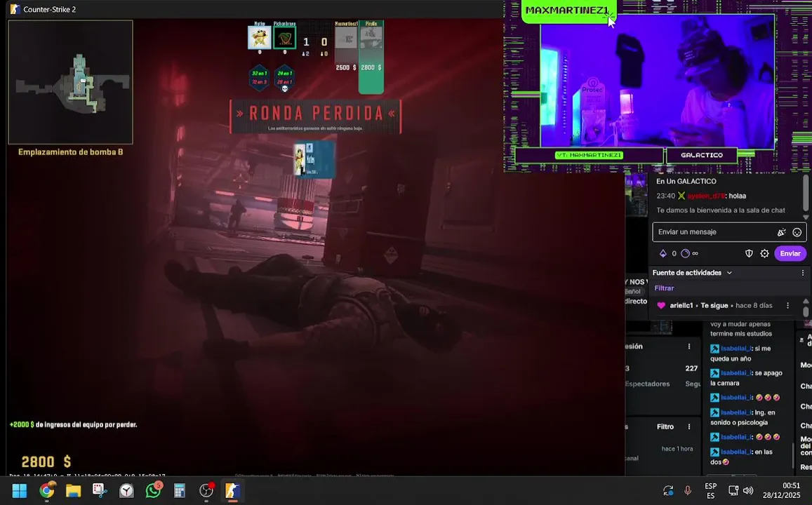The height and width of the screenshot is (505, 812).
Task: Click the sync tray icon
Action: [x=668, y=490]
